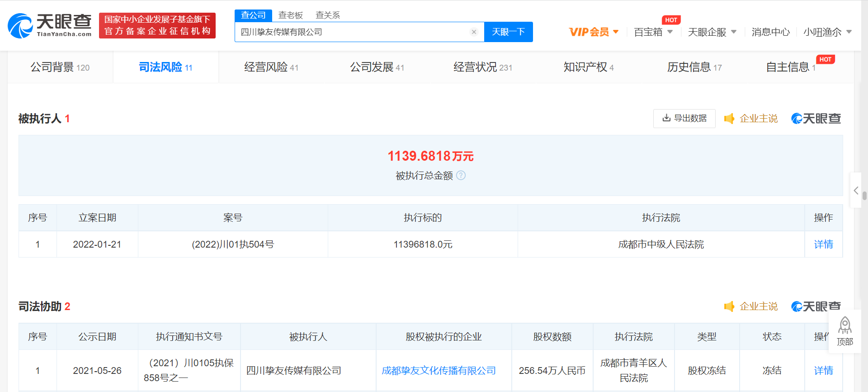Viewport: 868px width, 392px height.
Task: Click the 执行标的 column header
Action: [x=423, y=218]
